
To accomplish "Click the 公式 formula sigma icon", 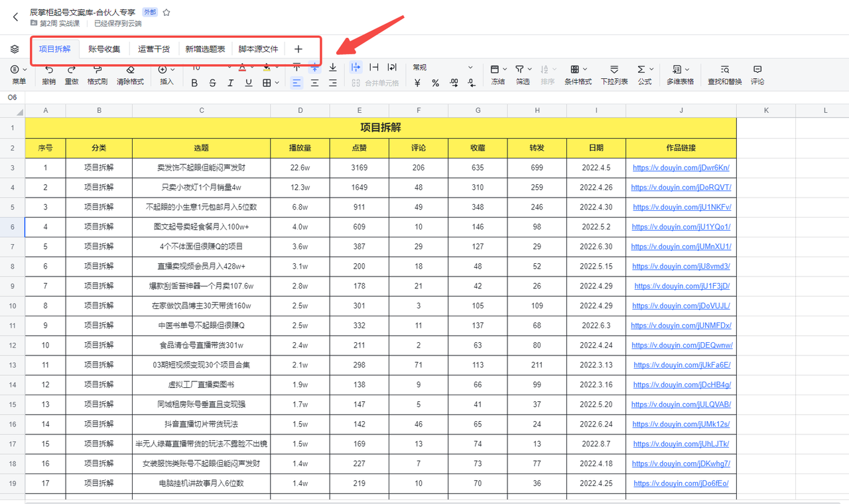I will 641,69.
